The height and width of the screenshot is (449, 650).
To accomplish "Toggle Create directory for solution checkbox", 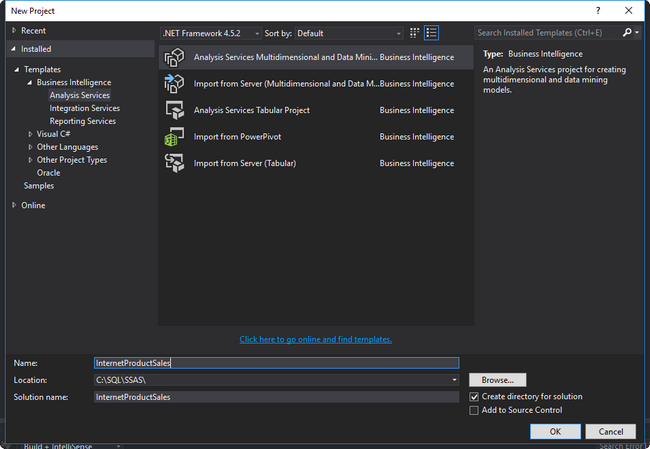I will coord(474,397).
